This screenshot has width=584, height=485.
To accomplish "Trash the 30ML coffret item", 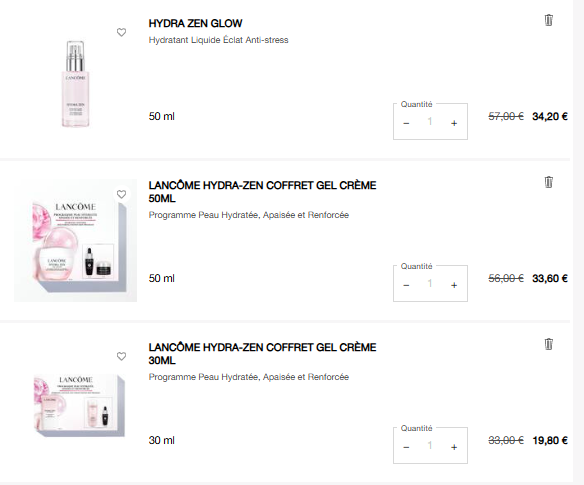I will (x=548, y=344).
